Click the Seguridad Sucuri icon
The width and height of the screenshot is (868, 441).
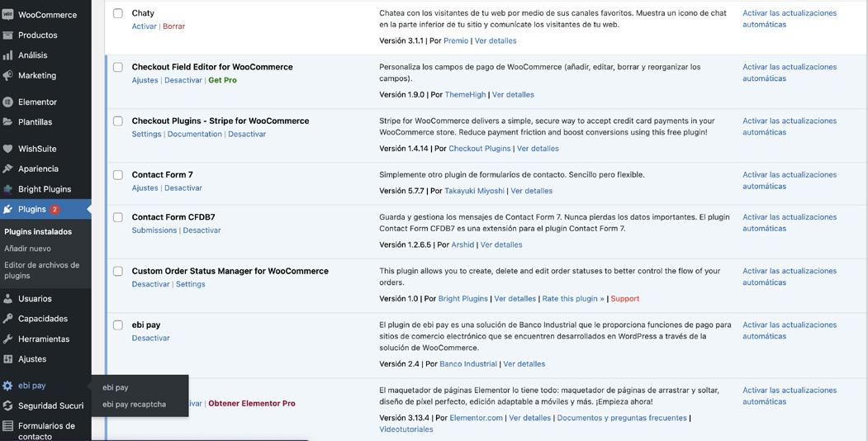click(x=8, y=405)
